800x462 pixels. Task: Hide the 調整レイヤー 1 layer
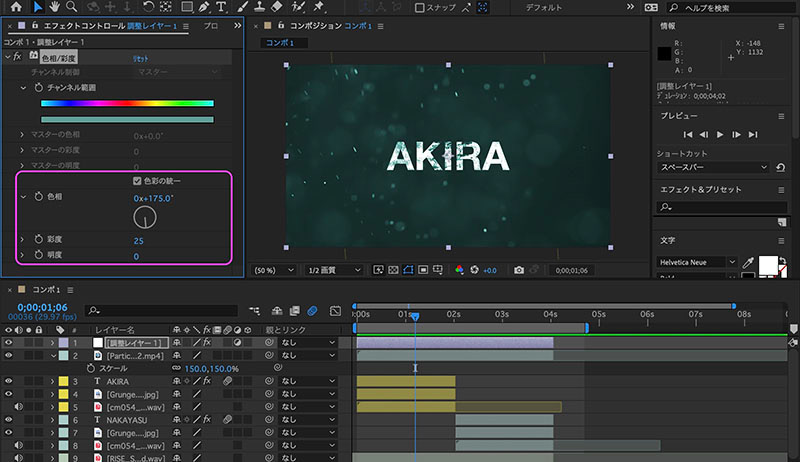pyautogui.click(x=9, y=343)
